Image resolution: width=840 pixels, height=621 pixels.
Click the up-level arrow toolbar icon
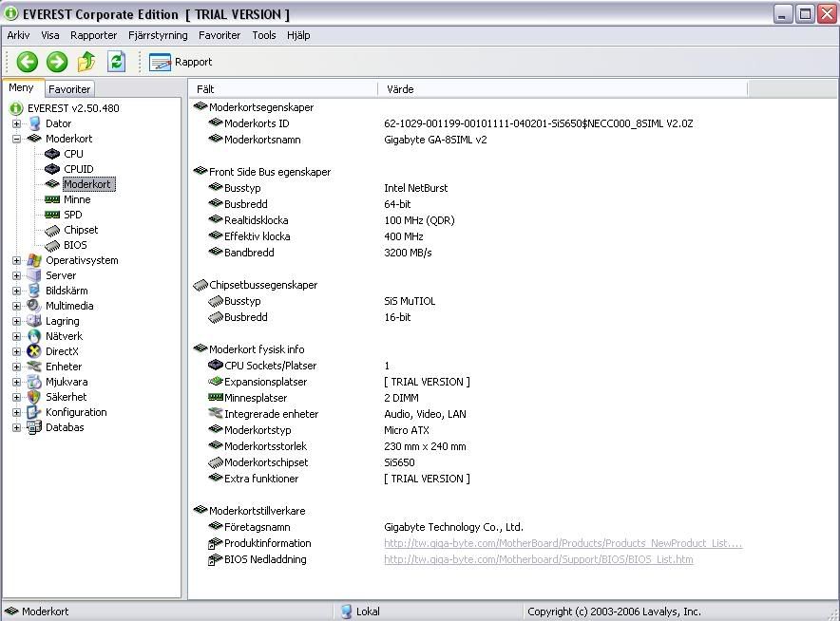86,62
